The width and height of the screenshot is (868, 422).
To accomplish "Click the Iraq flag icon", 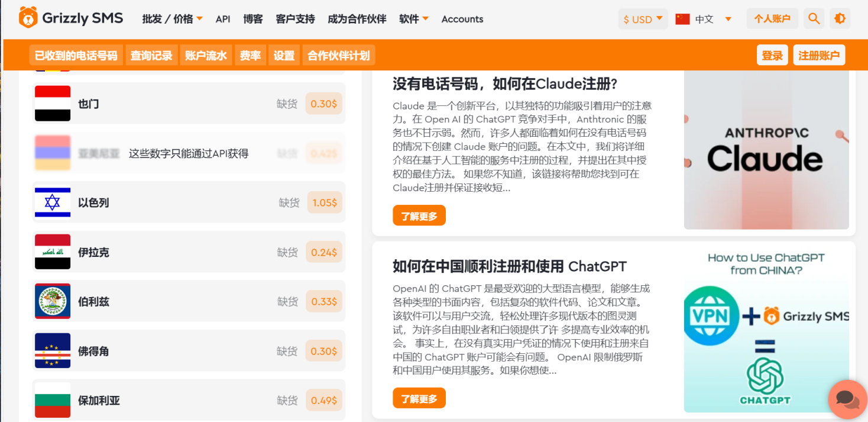I will tap(53, 252).
